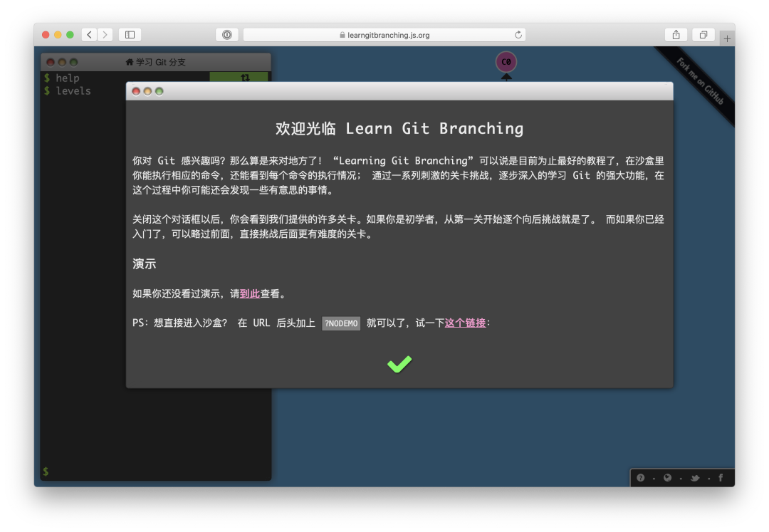
Task: Click Safari's green fullscreen button
Action: 70,35
